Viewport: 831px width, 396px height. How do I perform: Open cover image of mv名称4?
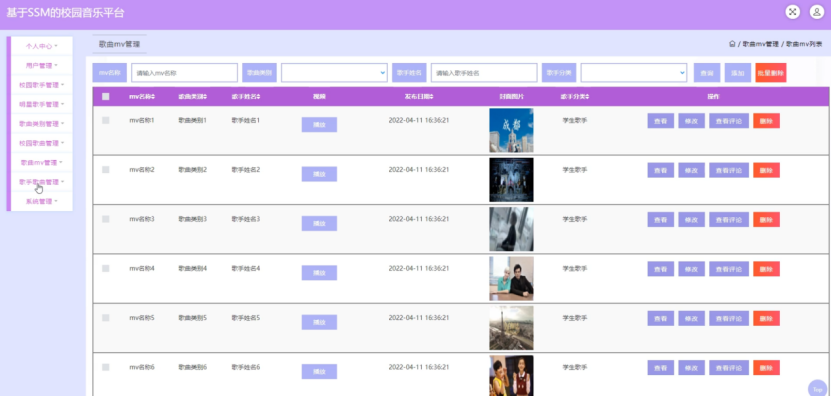click(511, 278)
